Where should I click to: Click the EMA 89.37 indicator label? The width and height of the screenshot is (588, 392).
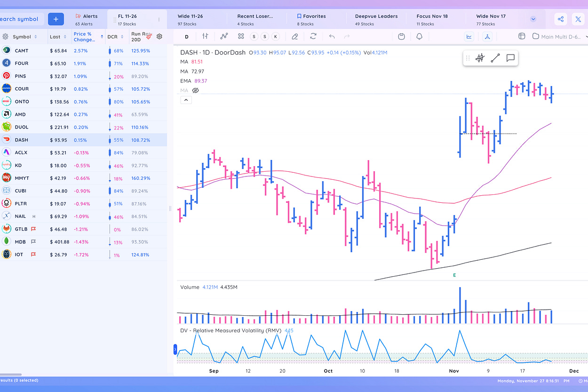(x=194, y=81)
